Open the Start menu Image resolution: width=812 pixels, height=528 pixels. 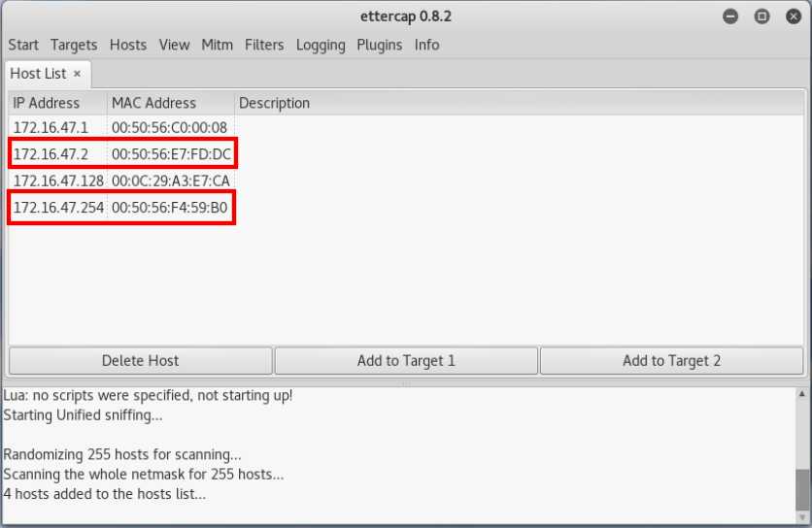coord(23,45)
